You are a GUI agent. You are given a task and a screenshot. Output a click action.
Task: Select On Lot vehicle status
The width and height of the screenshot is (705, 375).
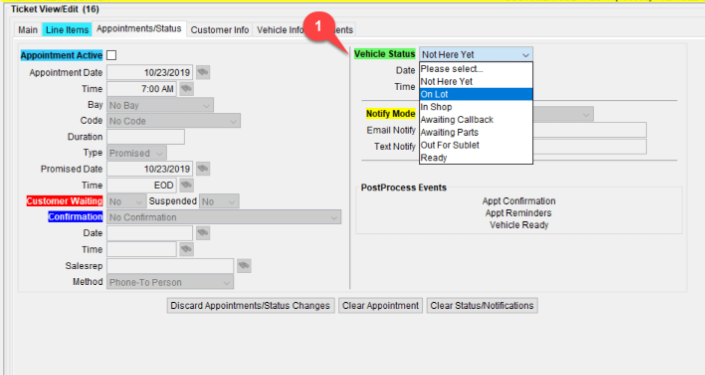pos(476,94)
